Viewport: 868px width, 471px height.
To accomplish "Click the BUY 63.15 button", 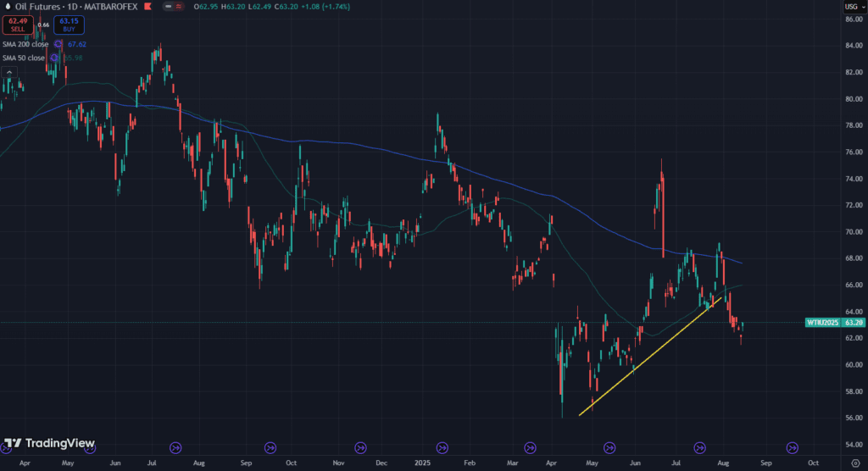I will [68, 25].
